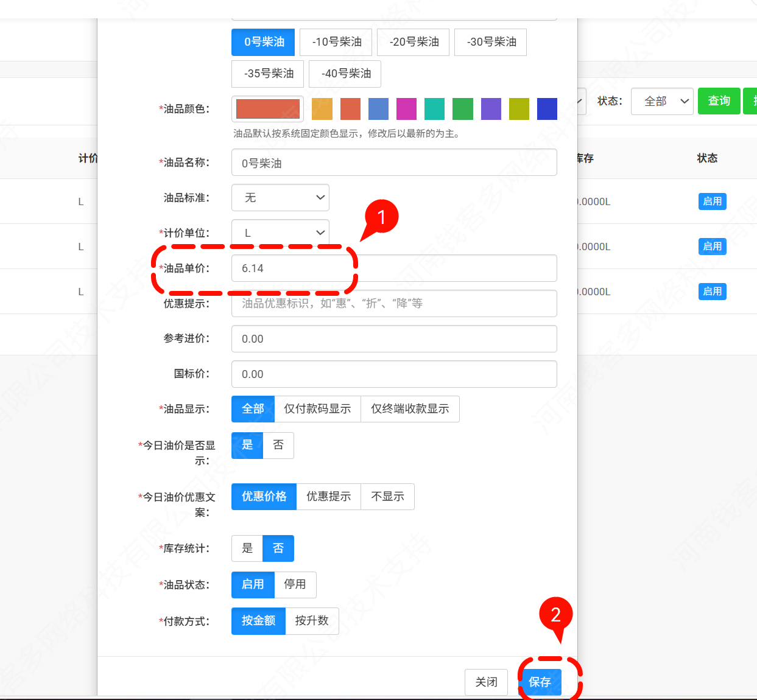Select 不显示 for 今日油价优惠文案
Viewport: 757px width, 700px height.
(387, 497)
